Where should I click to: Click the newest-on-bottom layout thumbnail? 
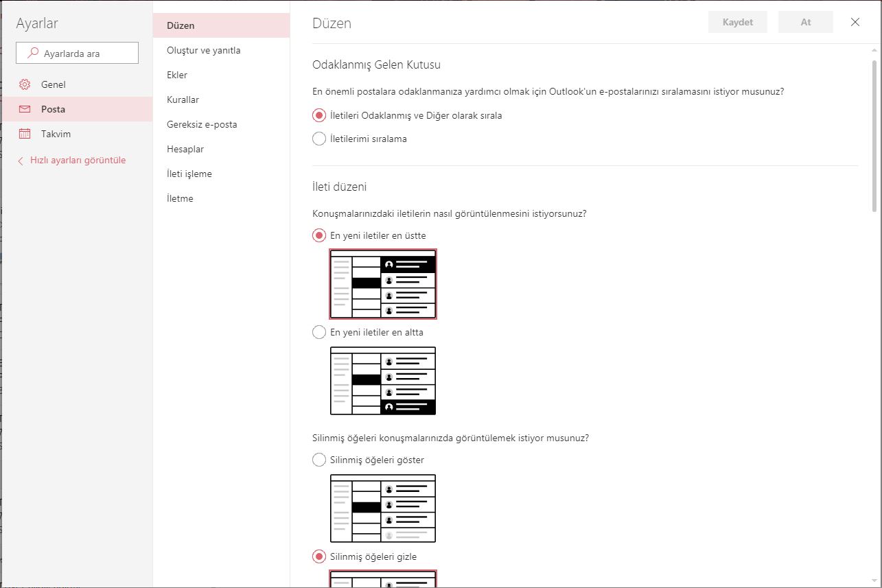[x=383, y=381]
